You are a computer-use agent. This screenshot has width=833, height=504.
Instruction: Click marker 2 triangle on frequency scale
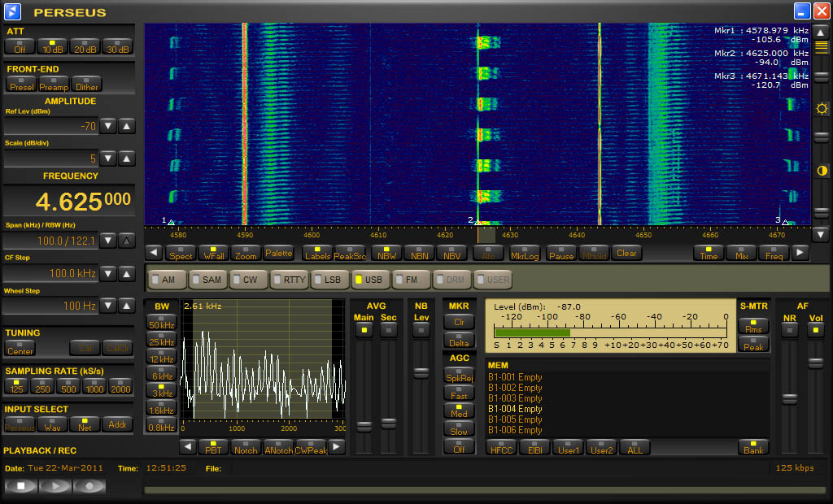pyautogui.click(x=478, y=223)
